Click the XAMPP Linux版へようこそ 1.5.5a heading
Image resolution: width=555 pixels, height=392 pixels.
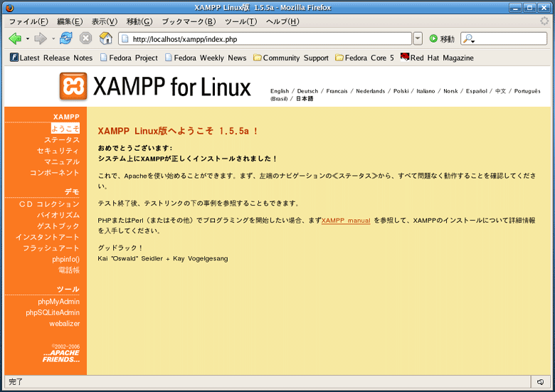click(178, 131)
